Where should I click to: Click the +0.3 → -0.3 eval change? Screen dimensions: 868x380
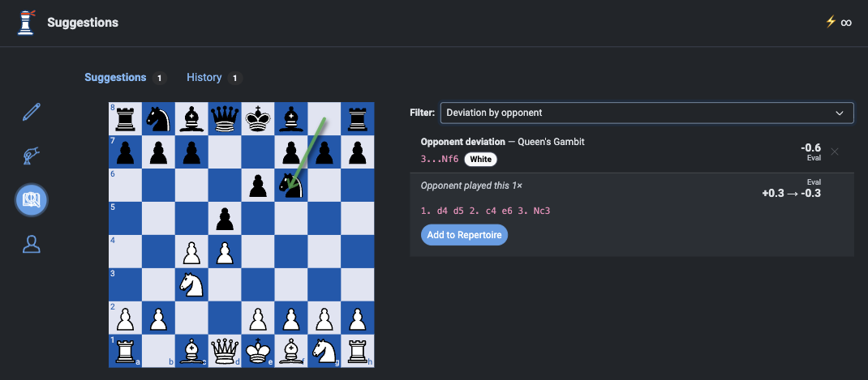pos(791,193)
